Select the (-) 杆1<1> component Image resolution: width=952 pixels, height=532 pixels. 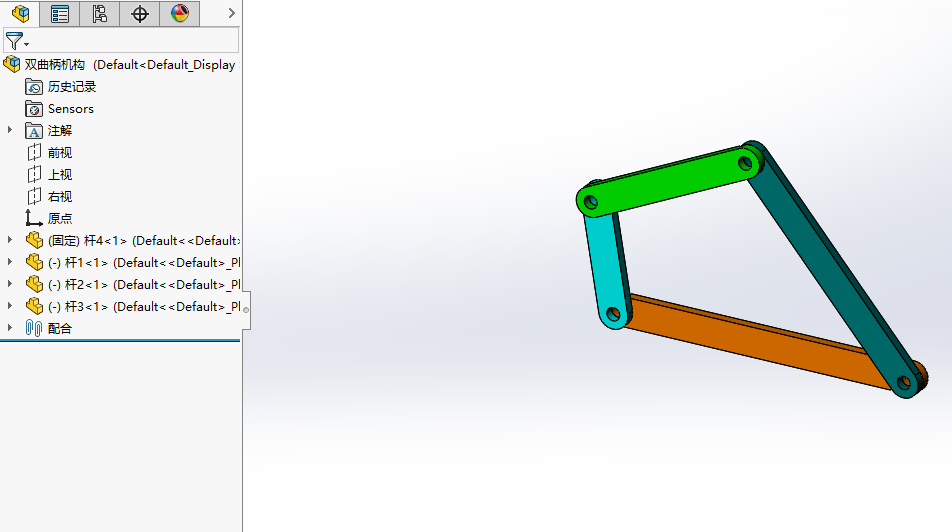(144, 262)
